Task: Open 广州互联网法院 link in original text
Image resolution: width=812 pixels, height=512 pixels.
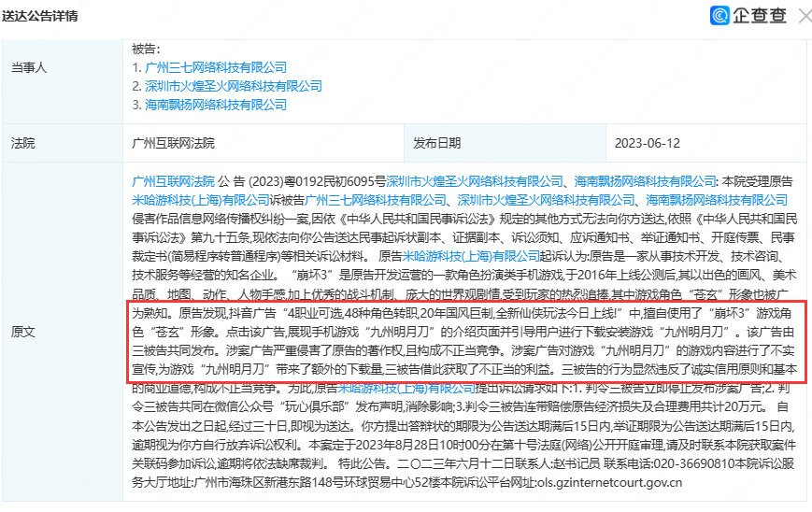Action: pos(173,181)
